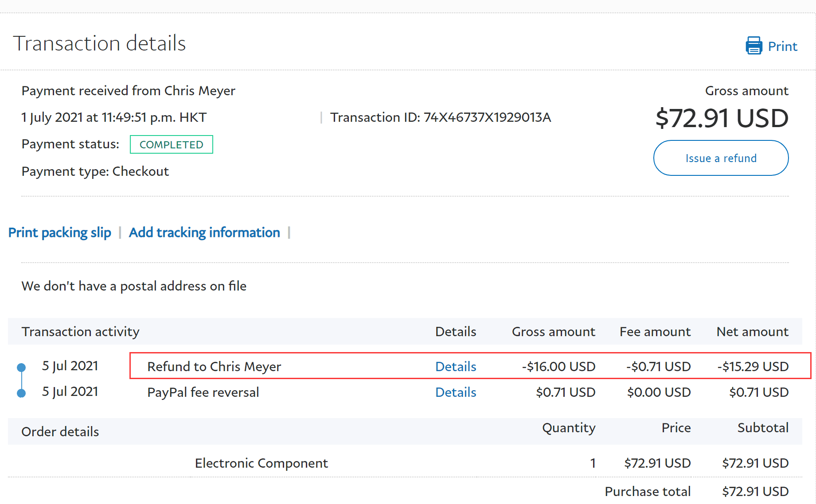The height and width of the screenshot is (504, 816).
Task: Click the Fee amount column header
Action: 655,332
